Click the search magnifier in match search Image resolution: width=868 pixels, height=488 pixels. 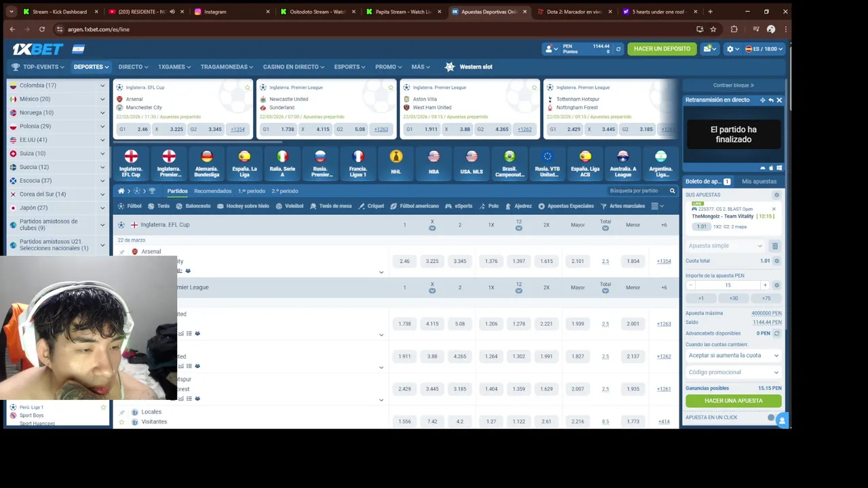pos(672,191)
